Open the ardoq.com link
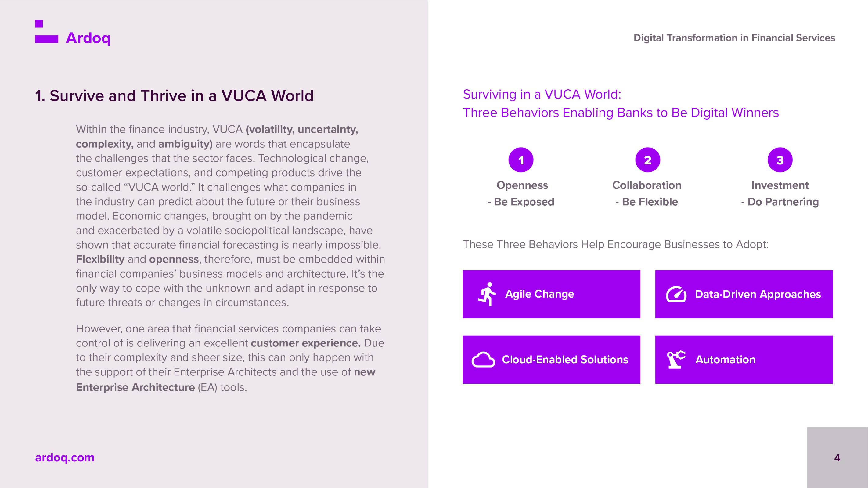 [65, 457]
